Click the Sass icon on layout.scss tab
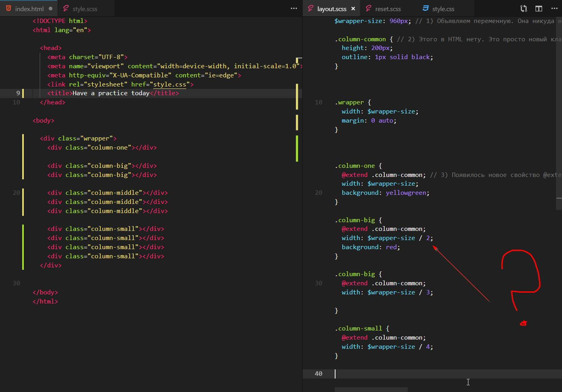 coord(311,8)
